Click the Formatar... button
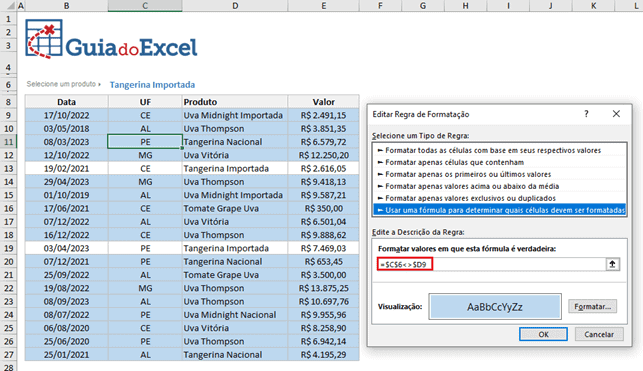The height and width of the screenshot is (371, 643). (592, 307)
